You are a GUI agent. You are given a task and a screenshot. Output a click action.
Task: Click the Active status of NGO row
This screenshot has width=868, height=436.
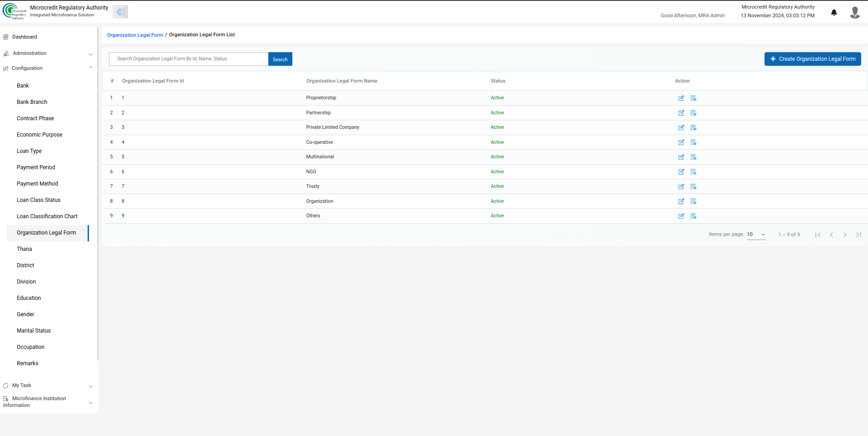pos(497,172)
